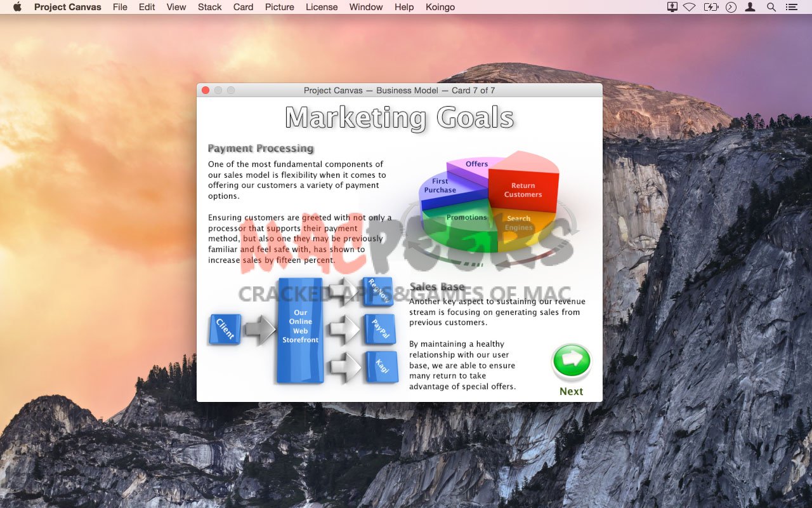Open Notification Center list icon
812x508 pixels.
pyautogui.click(x=791, y=7)
